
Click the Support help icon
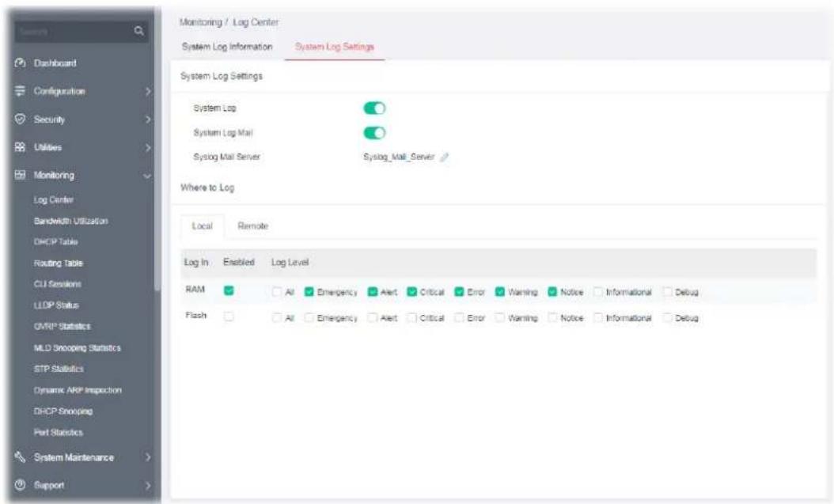(21, 485)
